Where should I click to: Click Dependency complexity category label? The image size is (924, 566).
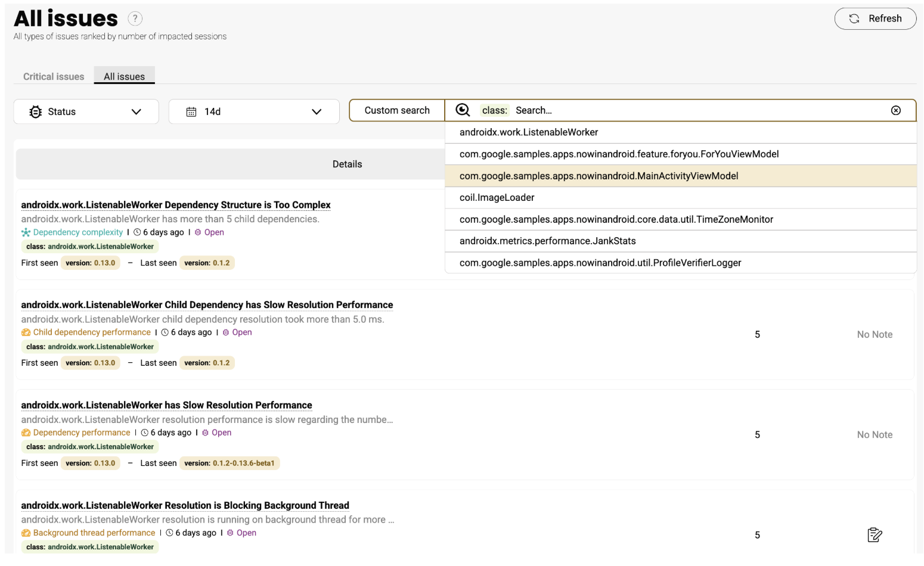[78, 232]
